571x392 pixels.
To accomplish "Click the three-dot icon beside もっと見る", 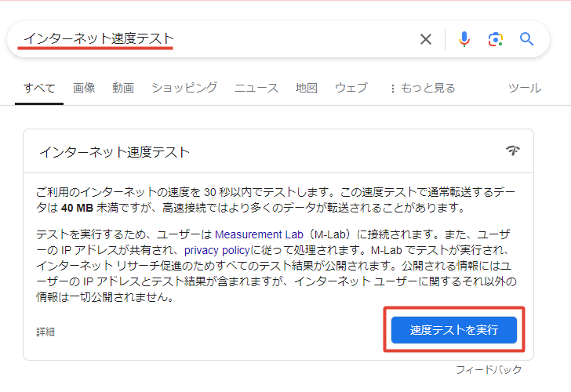I will [392, 89].
